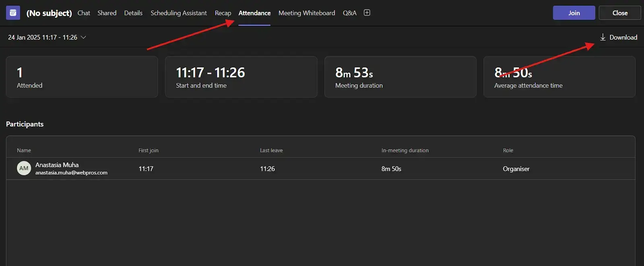The image size is (644, 266).
Task: Open the Scheduling Assistant tab
Action: point(179,13)
